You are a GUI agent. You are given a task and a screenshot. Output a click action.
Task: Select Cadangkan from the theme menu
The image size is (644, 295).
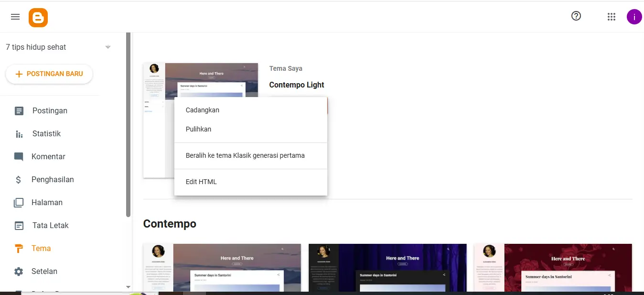(x=203, y=110)
